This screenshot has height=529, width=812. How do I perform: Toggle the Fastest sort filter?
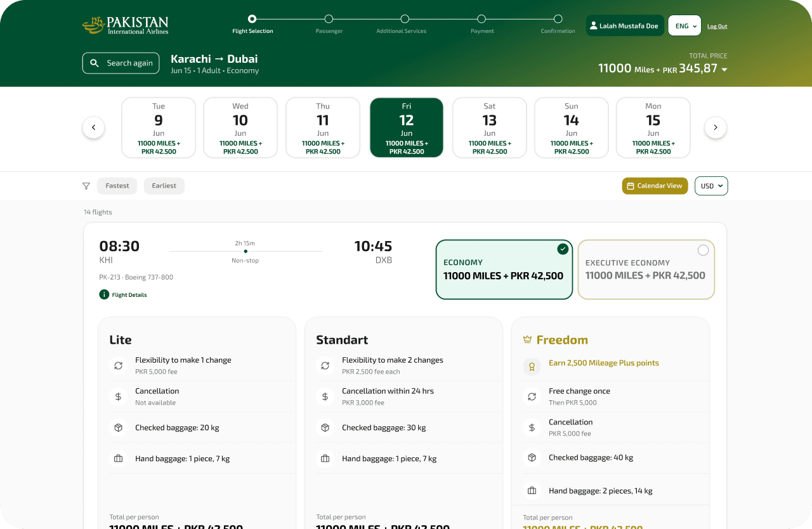click(117, 186)
